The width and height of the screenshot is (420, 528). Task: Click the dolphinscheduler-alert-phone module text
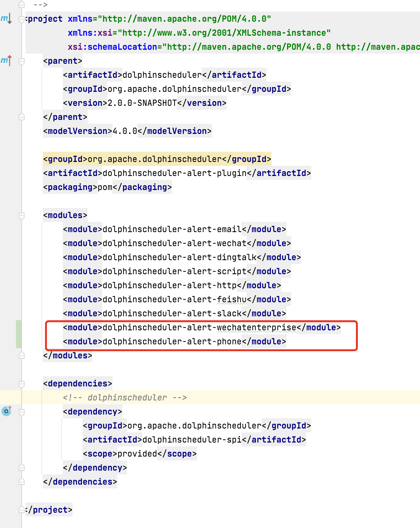coord(172,341)
